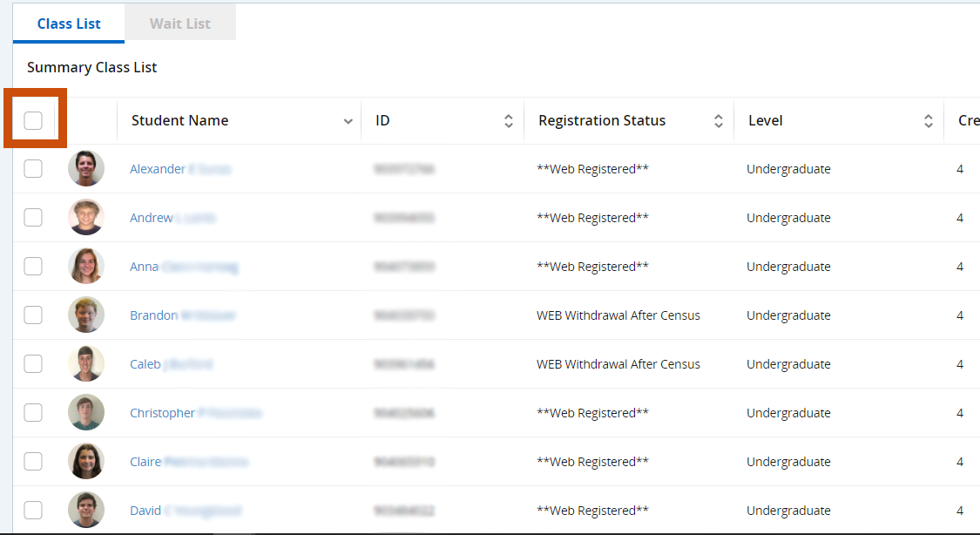980x535 pixels.
Task: Click Anna's profile photo thumbnail
Action: coord(86,267)
